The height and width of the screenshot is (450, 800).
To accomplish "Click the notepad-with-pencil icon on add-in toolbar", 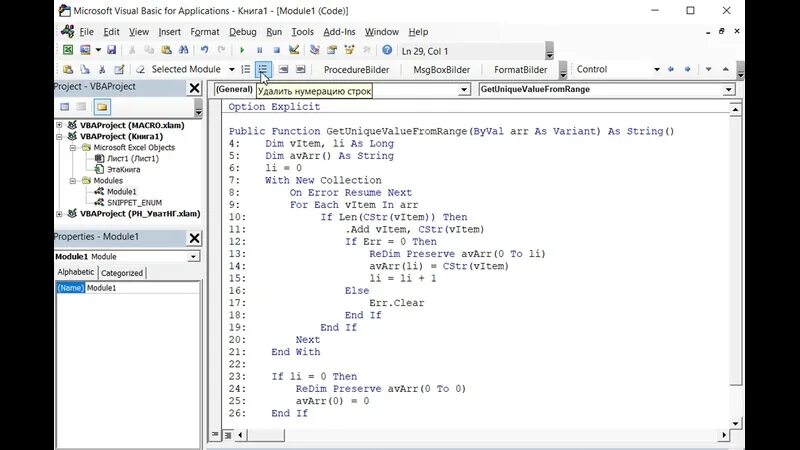I will 119,69.
